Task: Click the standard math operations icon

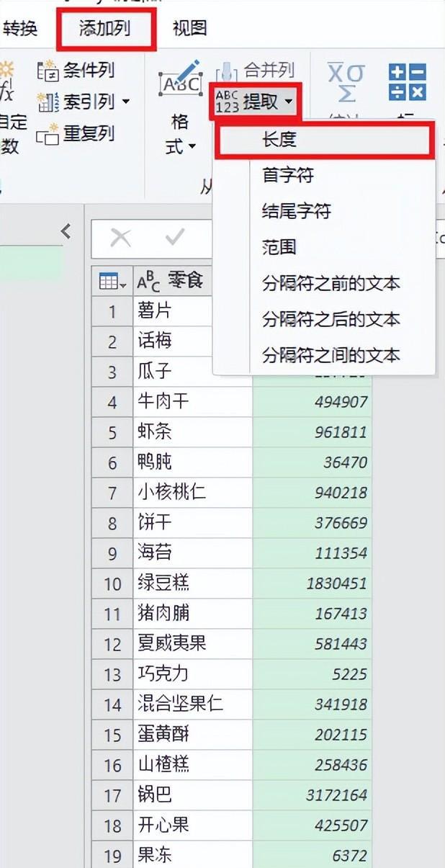Action: coord(407,81)
